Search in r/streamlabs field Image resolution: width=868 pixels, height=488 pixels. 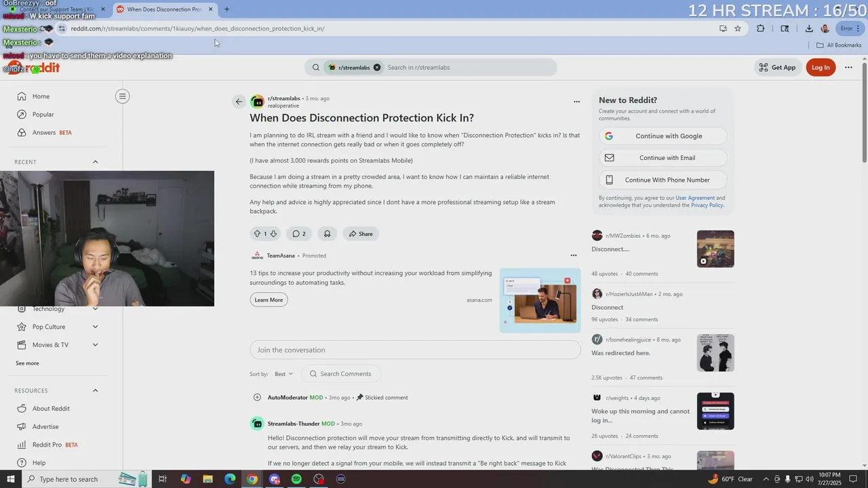click(x=469, y=67)
